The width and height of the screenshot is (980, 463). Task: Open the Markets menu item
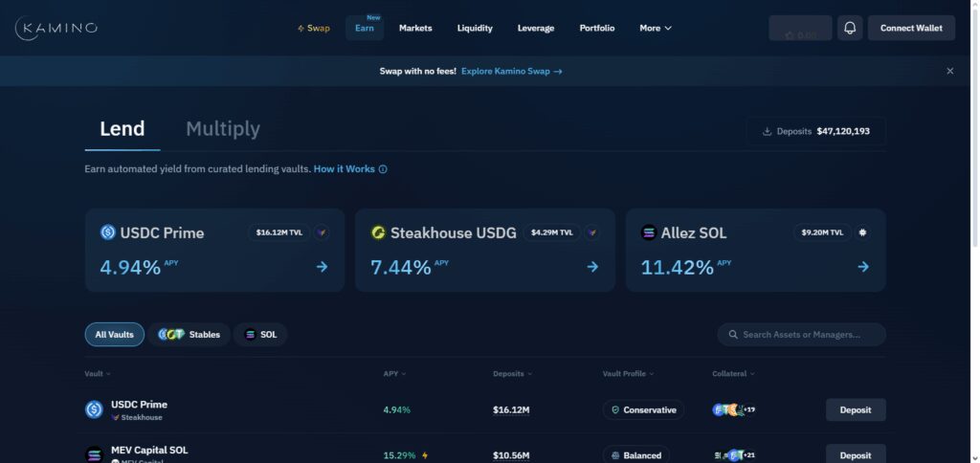415,28
